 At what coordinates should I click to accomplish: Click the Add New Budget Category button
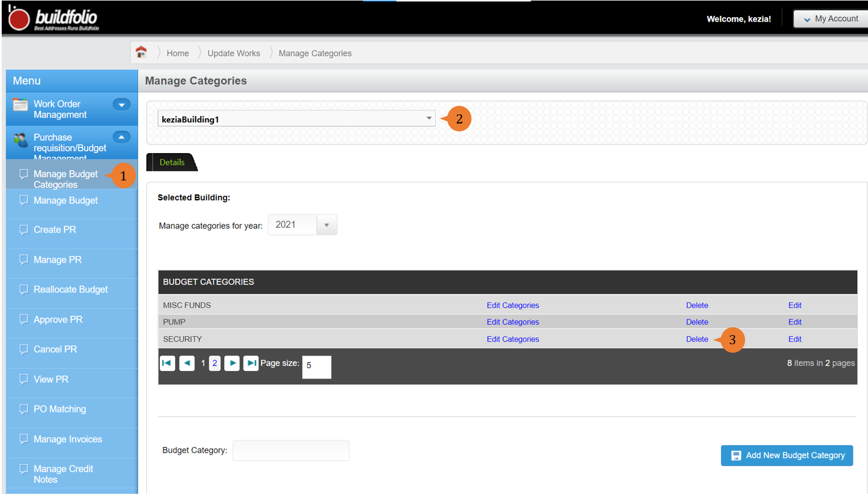coord(787,456)
